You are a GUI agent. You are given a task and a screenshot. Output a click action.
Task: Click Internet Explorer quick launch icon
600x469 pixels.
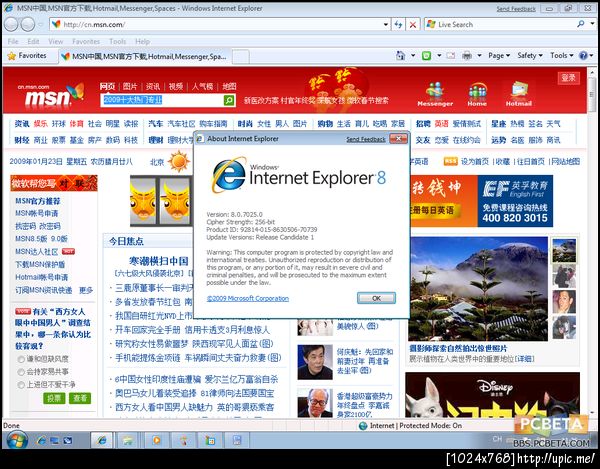coord(42,441)
